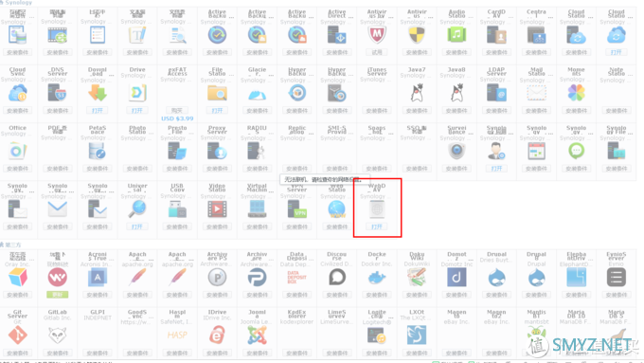Viewport: 644px width, 363px height.
Task: Install Moments via its 安装套件 button
Action: pos(576,111)
